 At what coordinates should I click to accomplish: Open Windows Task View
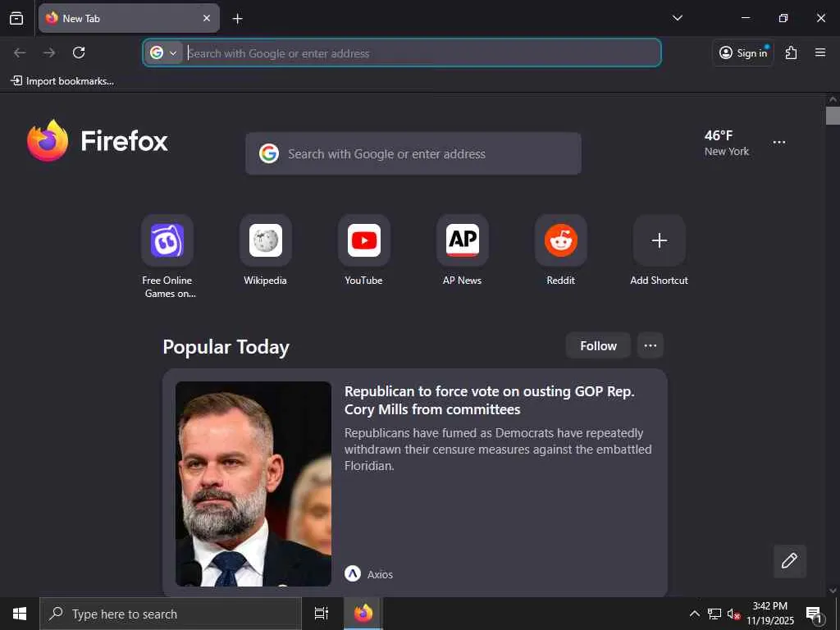tap(322, 614)
